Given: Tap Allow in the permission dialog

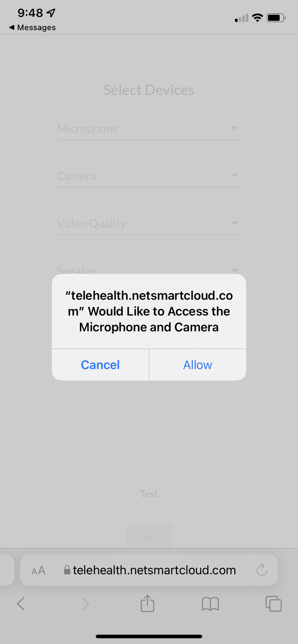Looking at the screenshot, I should pyautogui.click(x=198, y=365).
